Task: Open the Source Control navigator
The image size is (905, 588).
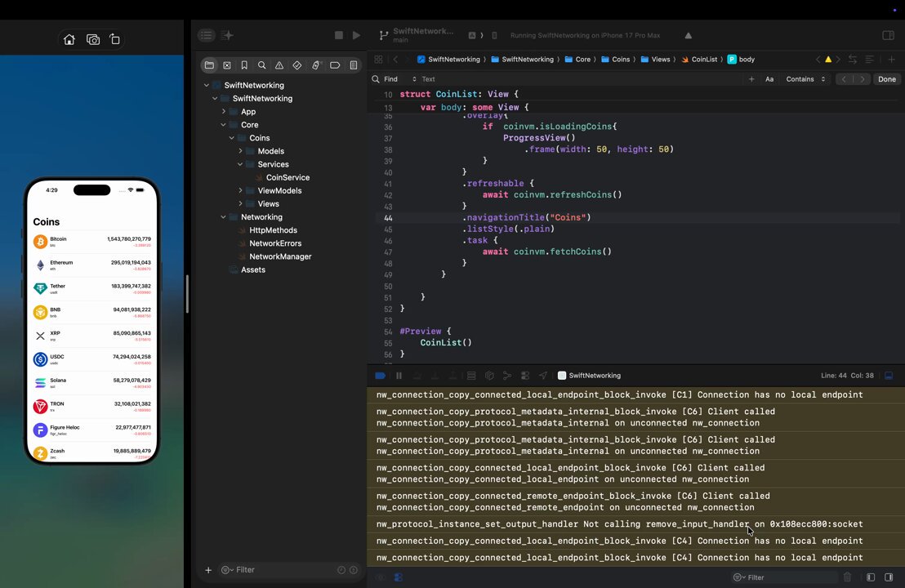Action: pos(227,65)
